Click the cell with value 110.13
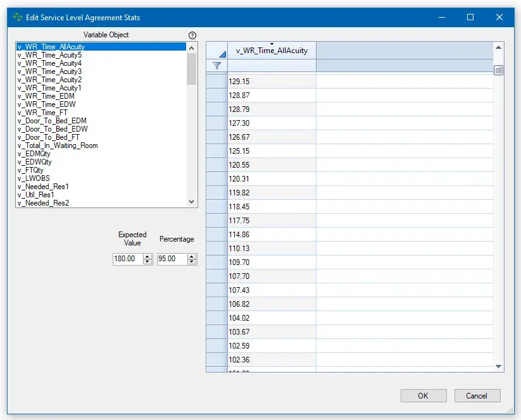Screen dimensions: 521x420 [272, 249]
